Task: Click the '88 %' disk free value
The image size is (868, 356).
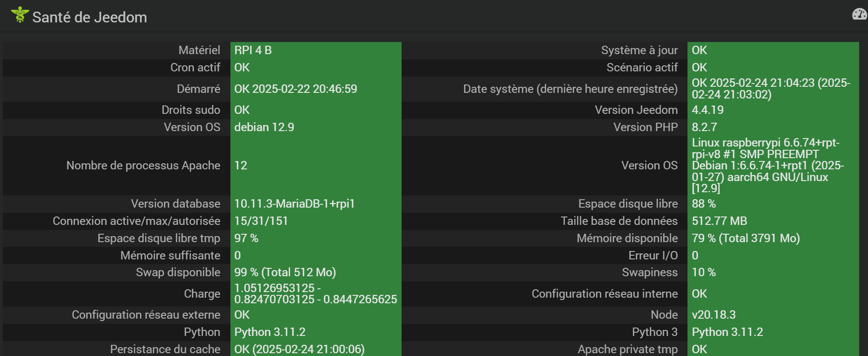Action: (704, 203)
